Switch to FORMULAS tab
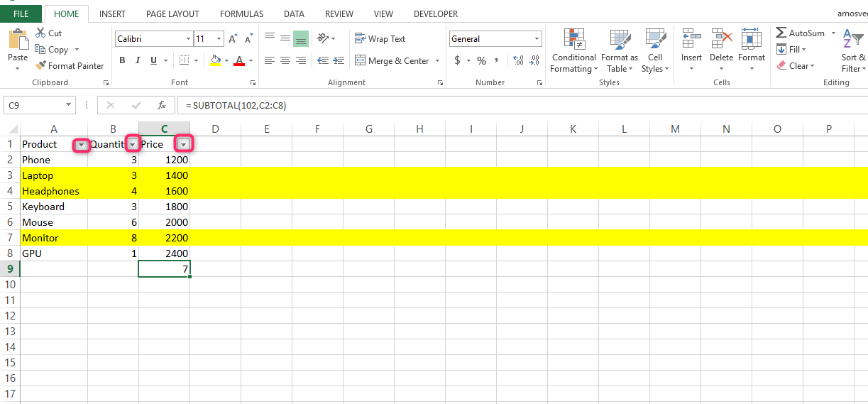The width and height of the screenshot is (868, 404). (241, 13)
